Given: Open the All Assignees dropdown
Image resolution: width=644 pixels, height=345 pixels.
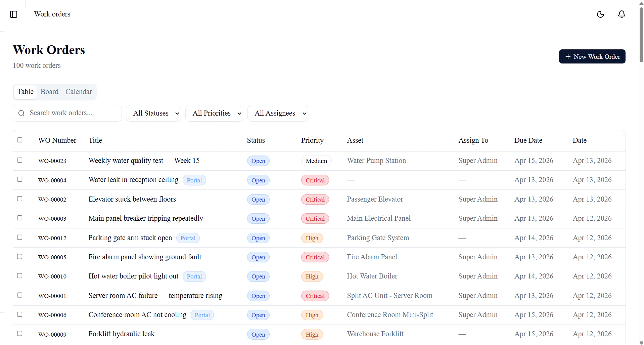Looking at the screenshot, I should [278, 113].
